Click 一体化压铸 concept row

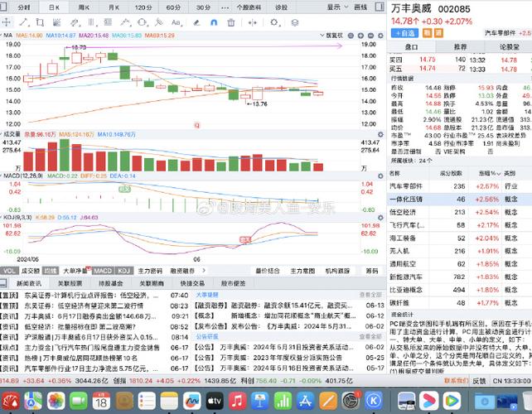(x=459, y=200)
